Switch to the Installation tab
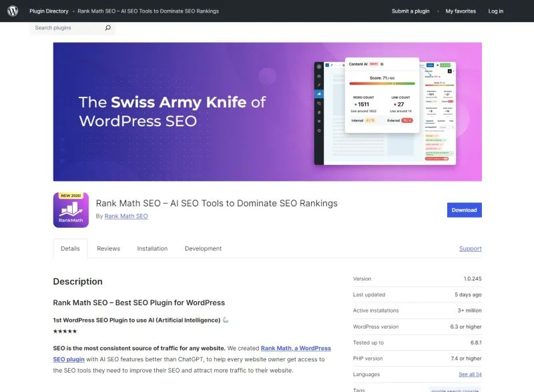 click(152, 248)
